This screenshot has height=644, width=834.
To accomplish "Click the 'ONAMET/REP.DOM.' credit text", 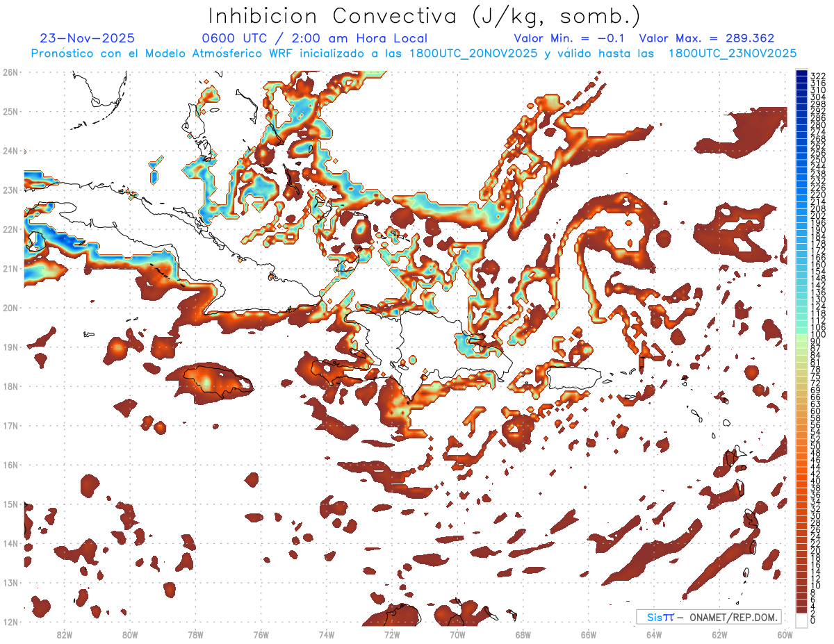I will (x=734, y=617).
